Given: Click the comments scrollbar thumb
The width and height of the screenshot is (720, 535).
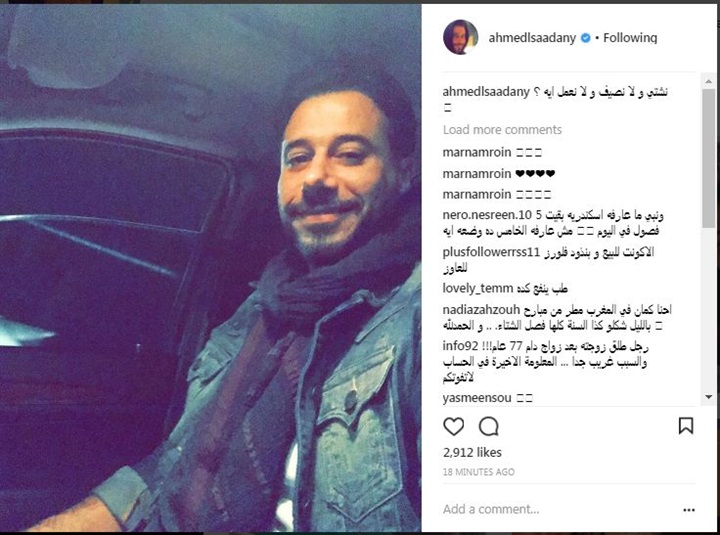Looking at the screenshot, I should pos(709,158).
